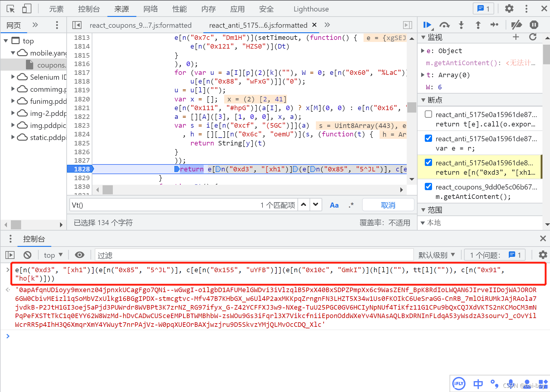Enable the return t[e].call breakpoint
Viewport: 550px width, 392px height.
(x=428, y=114)
